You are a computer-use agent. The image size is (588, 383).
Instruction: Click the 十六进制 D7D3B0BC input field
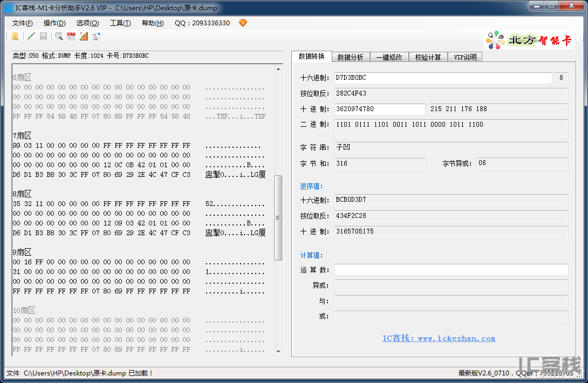tap(443, 78)
